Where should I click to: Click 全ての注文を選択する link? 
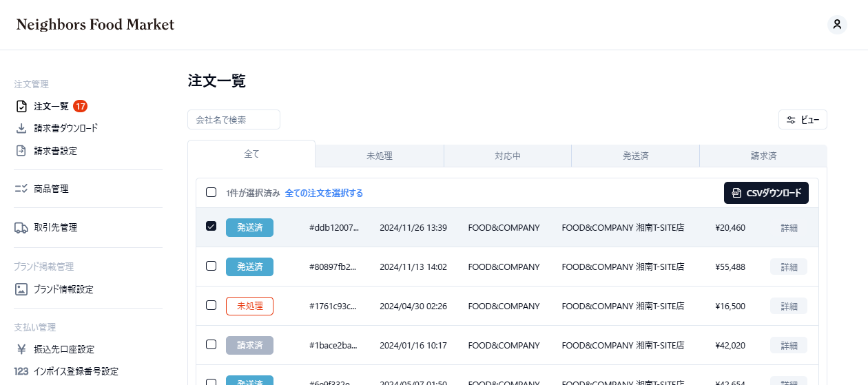click(324, 193)
